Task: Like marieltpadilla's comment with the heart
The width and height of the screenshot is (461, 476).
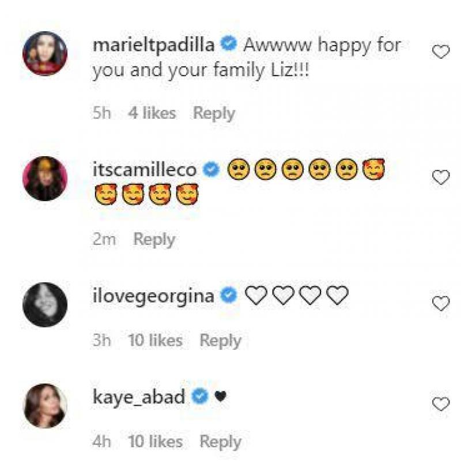Action: coord(441,52)
